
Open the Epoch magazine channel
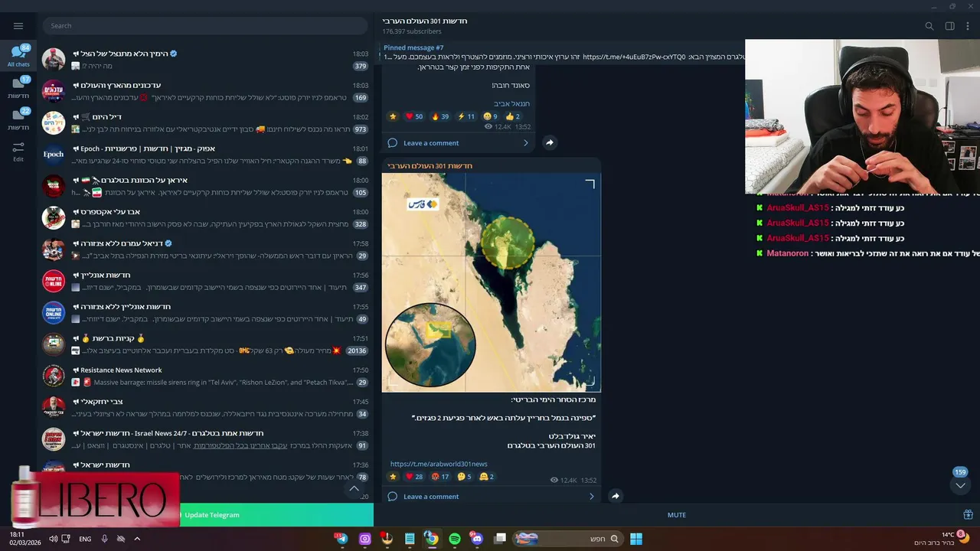pyautogui.click(x=205, y=155)
